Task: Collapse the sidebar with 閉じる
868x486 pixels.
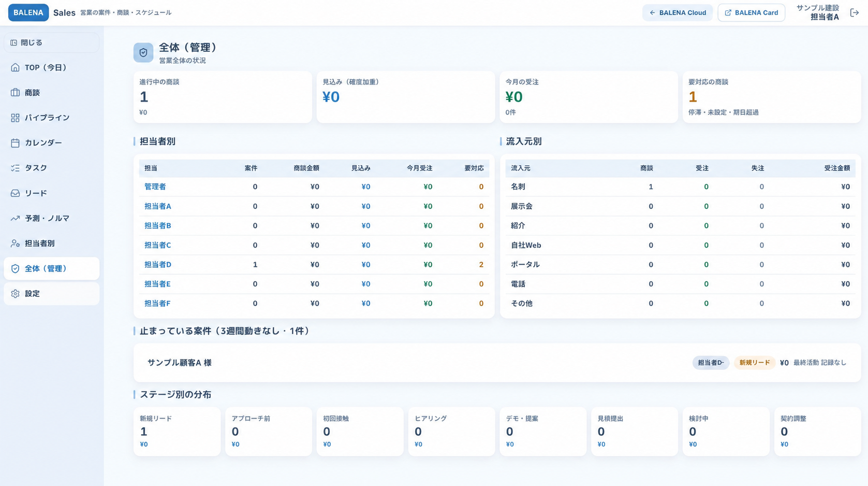Action: click(51, 42)
